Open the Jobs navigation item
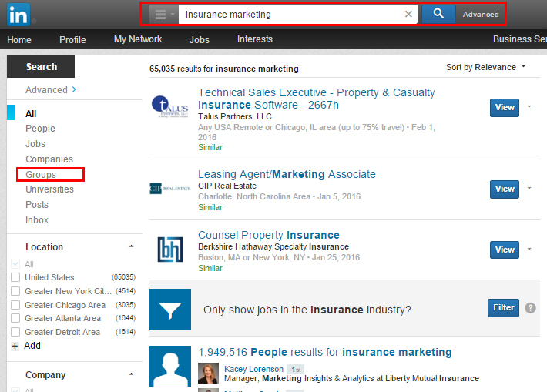The height and width of the screenshot is (392, 547). (200, 40)
